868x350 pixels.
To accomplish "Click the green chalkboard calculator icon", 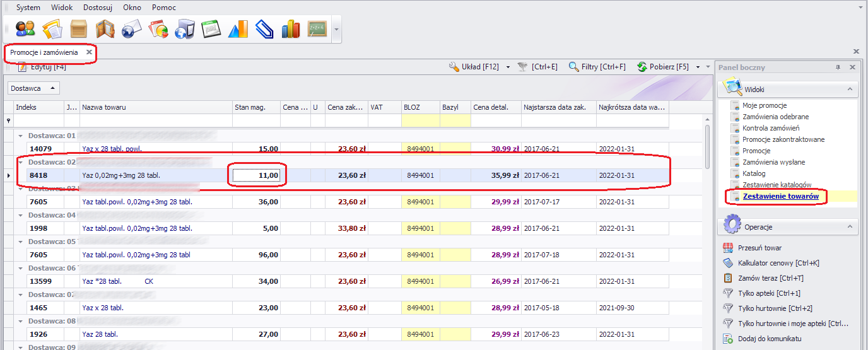I will [317, 29].
